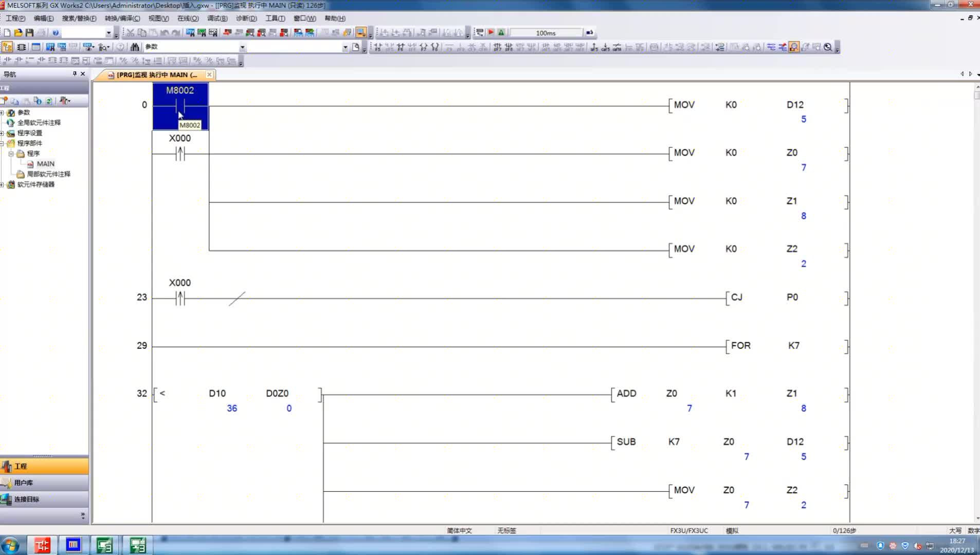This screenshot has width=980, height=555.
Task: Click the 用户库 panel button
Action: coord(44,483)
